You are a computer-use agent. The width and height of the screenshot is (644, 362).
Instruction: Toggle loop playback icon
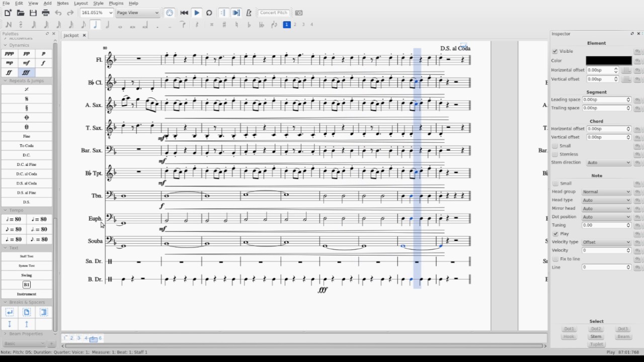(x=209, y=13)
